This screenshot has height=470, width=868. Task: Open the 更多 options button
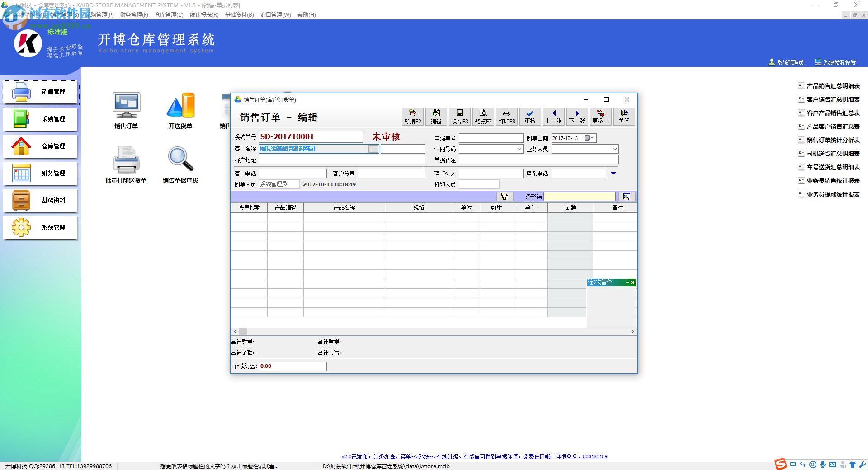tap(601, 117)
